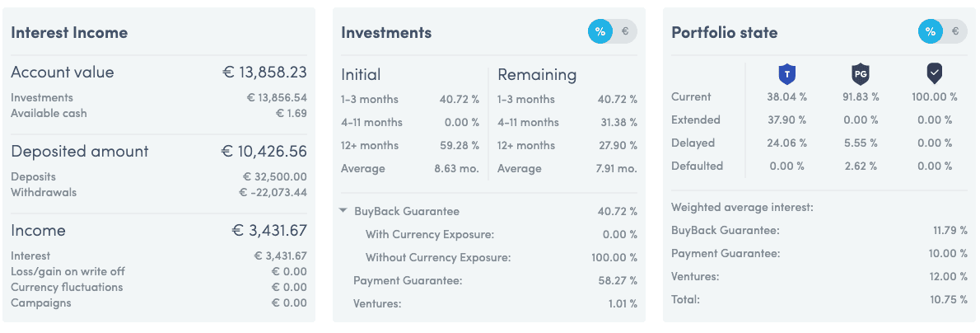Click the BuyBack Guarantee row label
The image size is (980, 333).
407,212
